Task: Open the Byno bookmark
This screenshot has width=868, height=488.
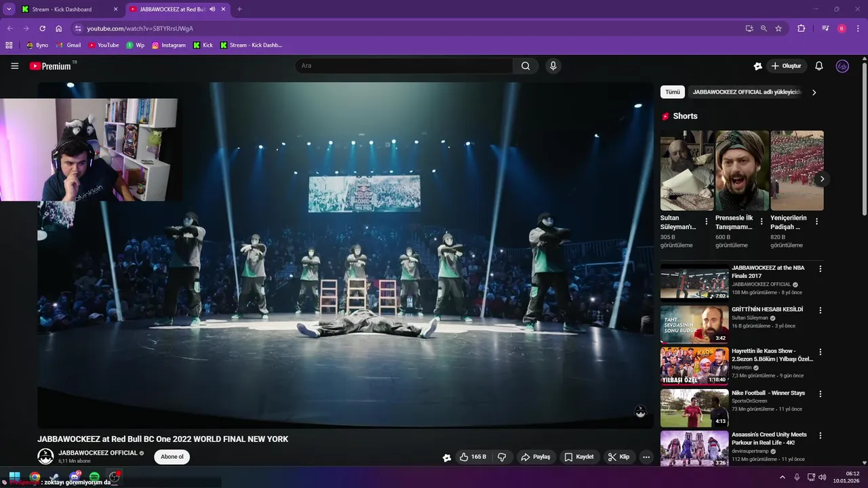Action: click(x=37, y=45)
